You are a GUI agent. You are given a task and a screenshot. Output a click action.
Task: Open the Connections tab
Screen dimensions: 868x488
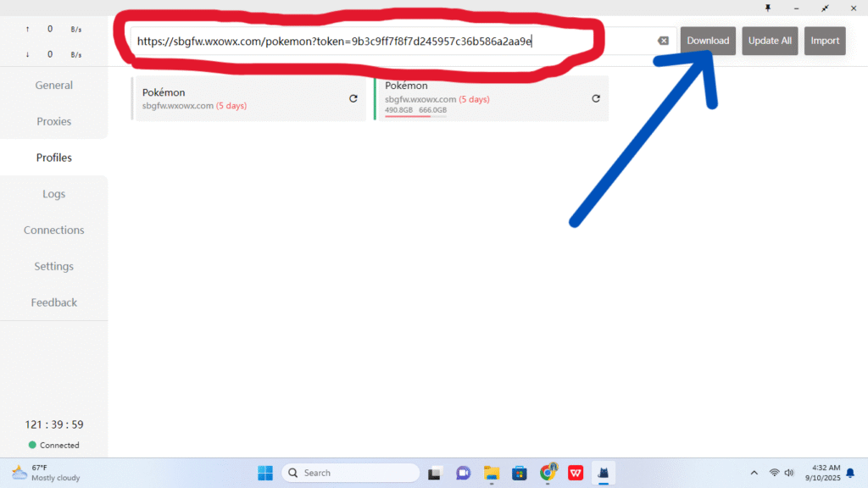[x=53, y=230]
